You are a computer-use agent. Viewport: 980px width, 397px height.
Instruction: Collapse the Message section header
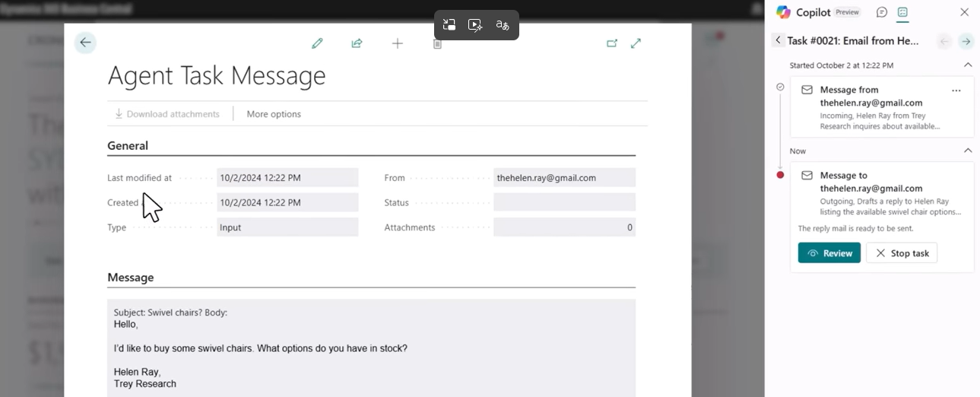click(x=131, y=278)
